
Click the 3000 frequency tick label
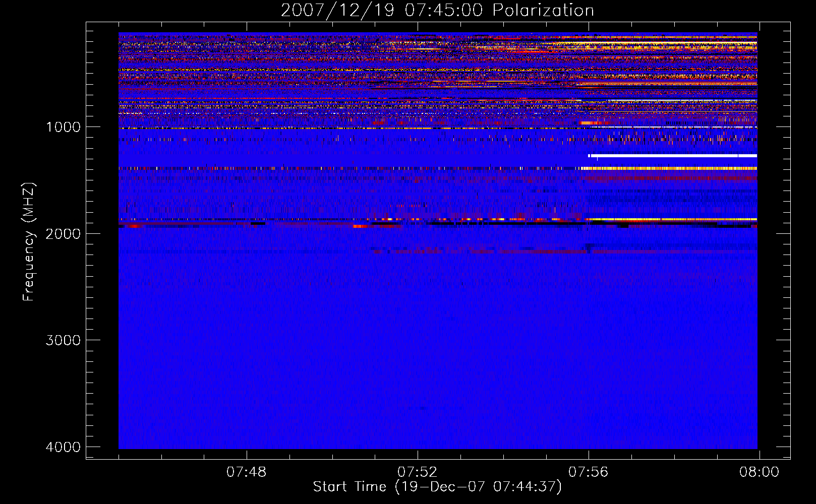coord(63,340)
